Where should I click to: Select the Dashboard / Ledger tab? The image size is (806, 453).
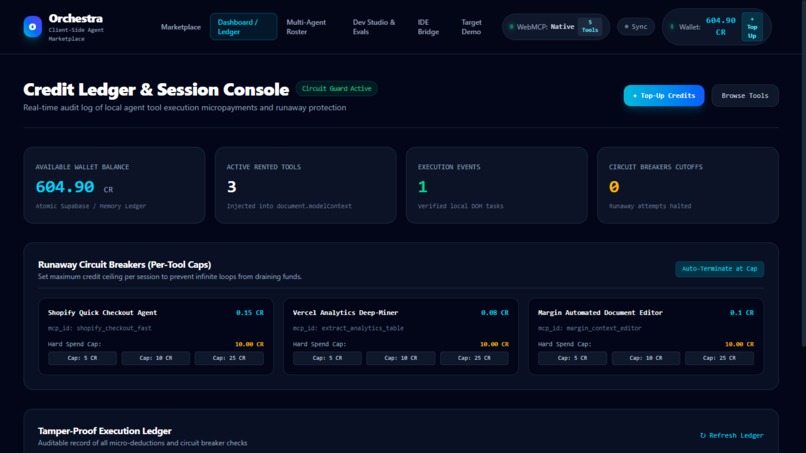click(243, 27)
